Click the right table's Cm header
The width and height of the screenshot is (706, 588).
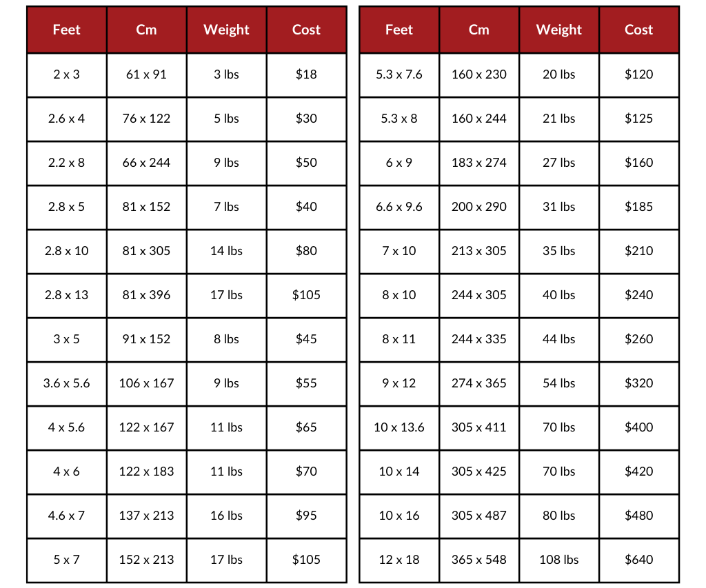478,30
